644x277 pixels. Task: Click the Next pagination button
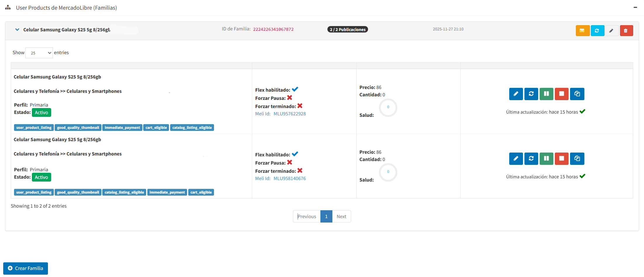341,216
